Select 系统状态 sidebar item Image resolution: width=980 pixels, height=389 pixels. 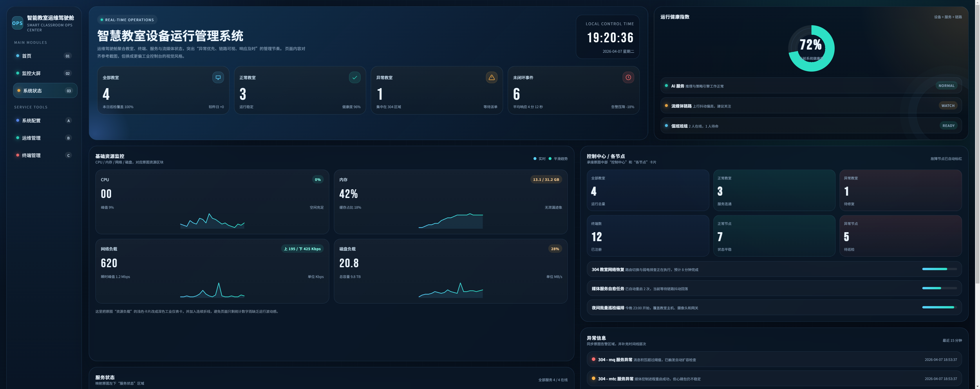point(32,91)
